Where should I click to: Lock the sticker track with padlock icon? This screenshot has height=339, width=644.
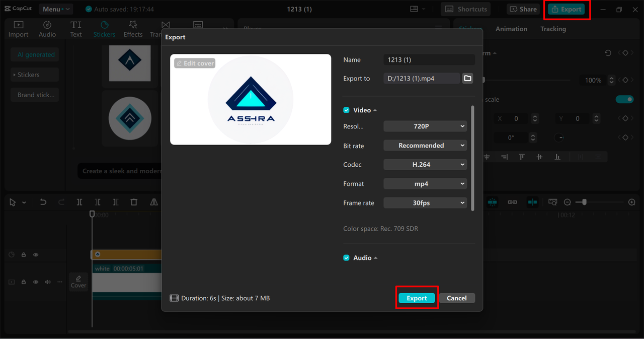click(24, 255)
